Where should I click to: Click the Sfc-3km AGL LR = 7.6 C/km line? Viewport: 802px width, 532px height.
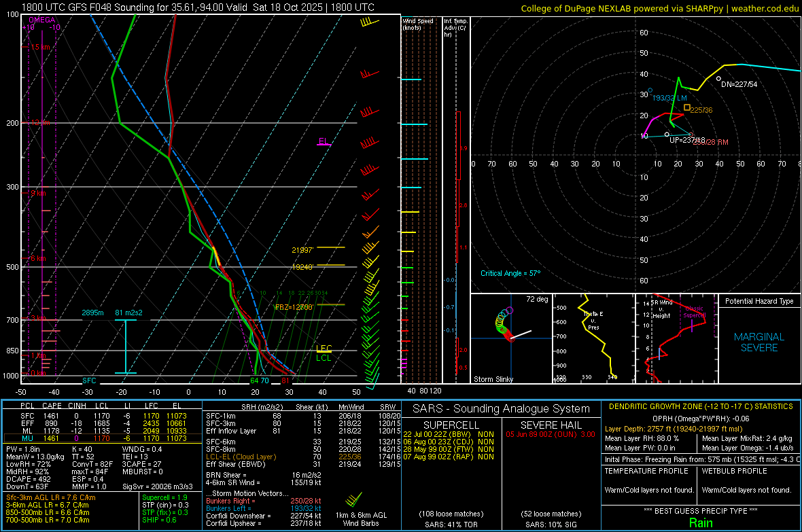tap(51, 498)
